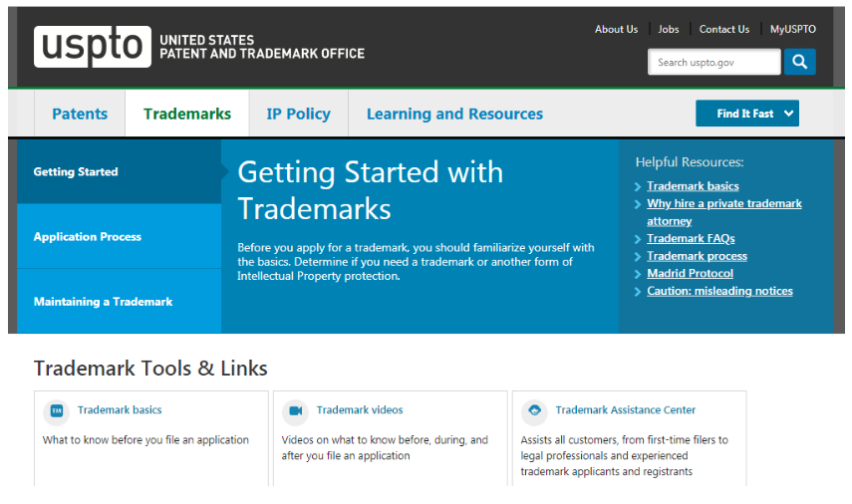Open the Trademark process link
The height and width of the screenshot is (504, 852).
tap(697, 256)
